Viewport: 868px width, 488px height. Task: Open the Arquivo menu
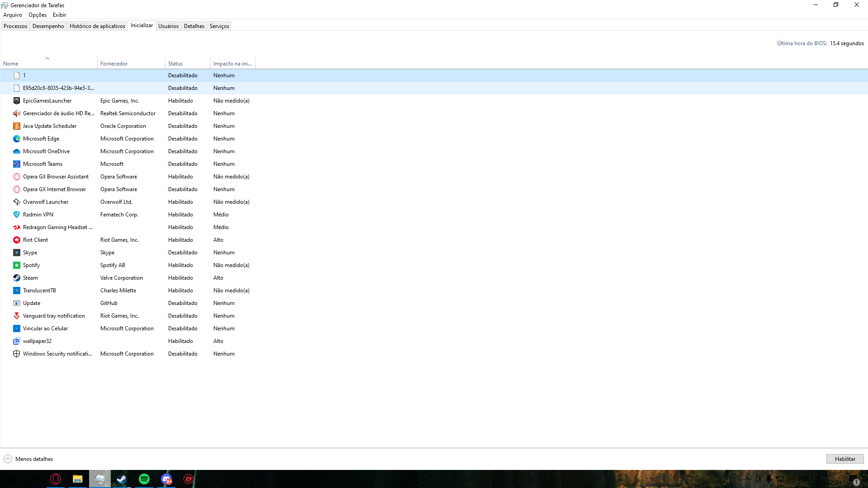[13, 15]
